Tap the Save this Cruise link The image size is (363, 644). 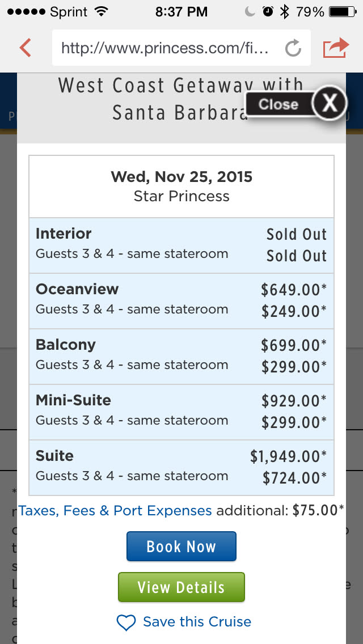(197, 622)
